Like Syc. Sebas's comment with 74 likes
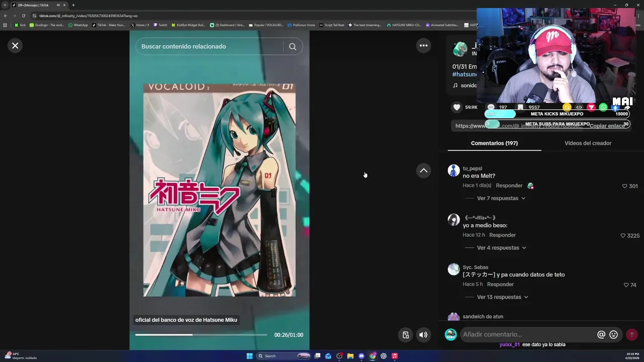This screenshot has width=644, height=362. 626,285
